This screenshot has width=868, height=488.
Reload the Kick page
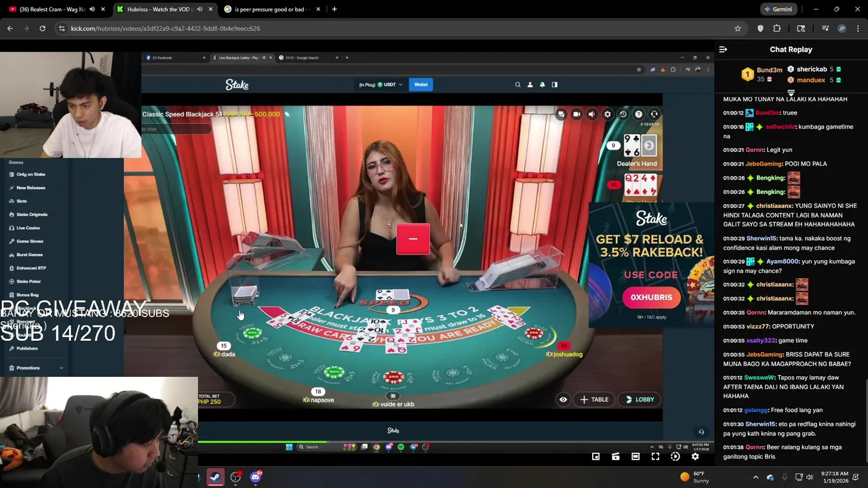coord(42,28)
